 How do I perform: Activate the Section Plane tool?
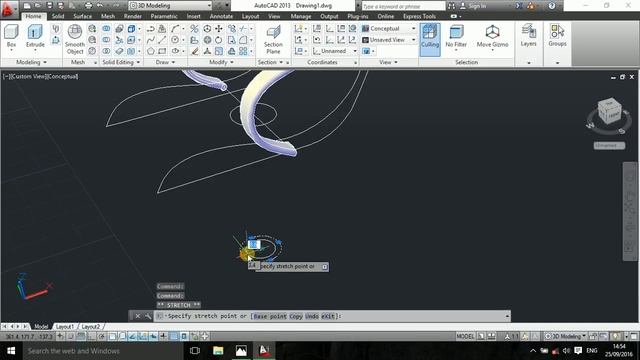click(x=273, y=40)
